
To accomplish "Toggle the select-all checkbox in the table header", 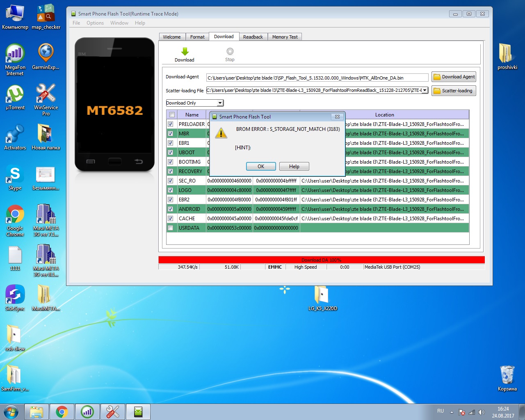I will (x=172, y=115).
